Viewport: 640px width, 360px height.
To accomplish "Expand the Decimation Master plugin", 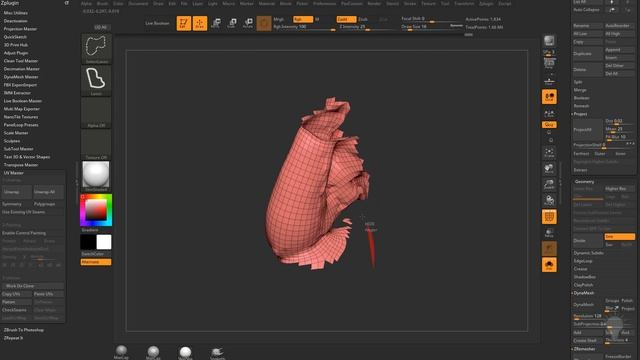I will coord(21,69).
